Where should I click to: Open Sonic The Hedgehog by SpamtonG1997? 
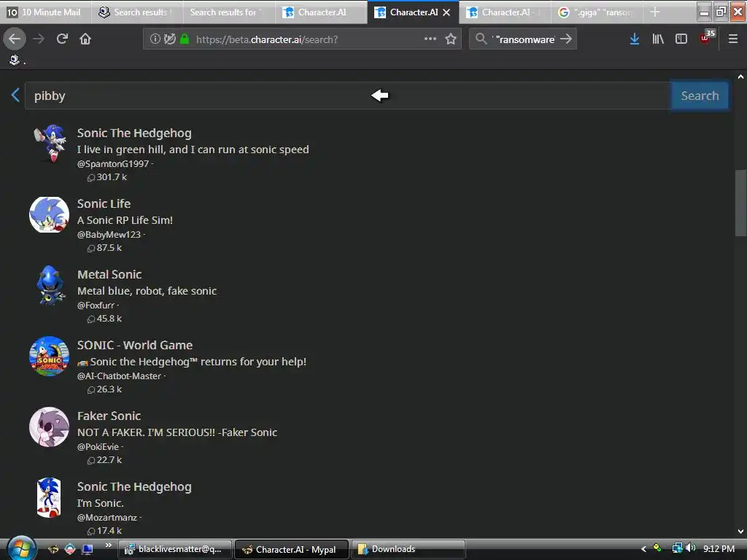(x=134, y=133)
